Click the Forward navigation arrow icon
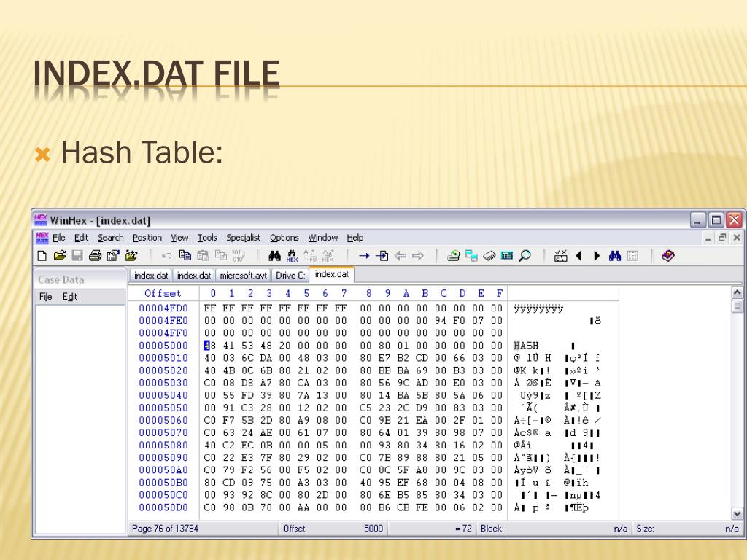 418,256
